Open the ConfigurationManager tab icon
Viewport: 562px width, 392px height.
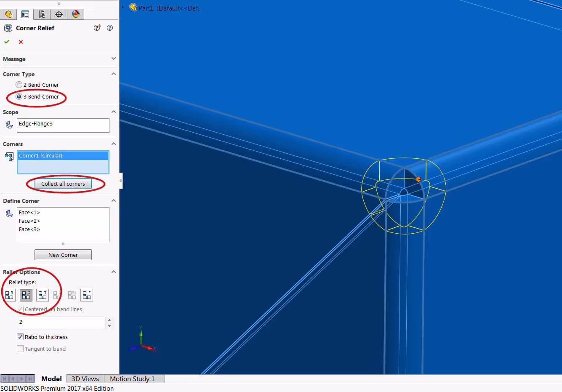coord(42,14)
